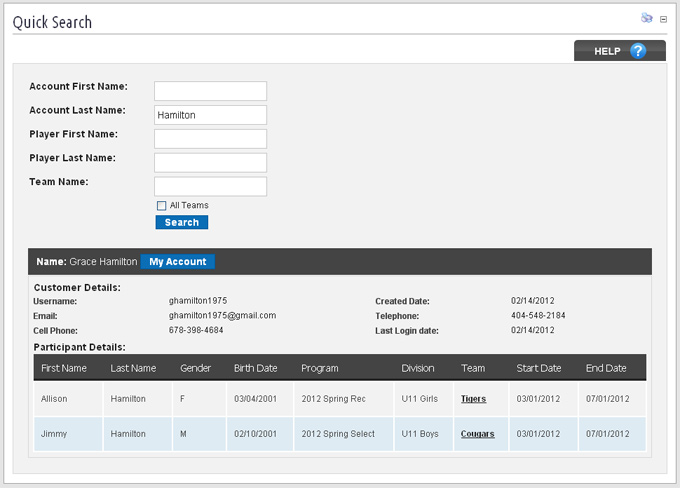The width and height of the screenshot is (680, 488).
Task: Click the blue question mark help icon
Action: 638,51
